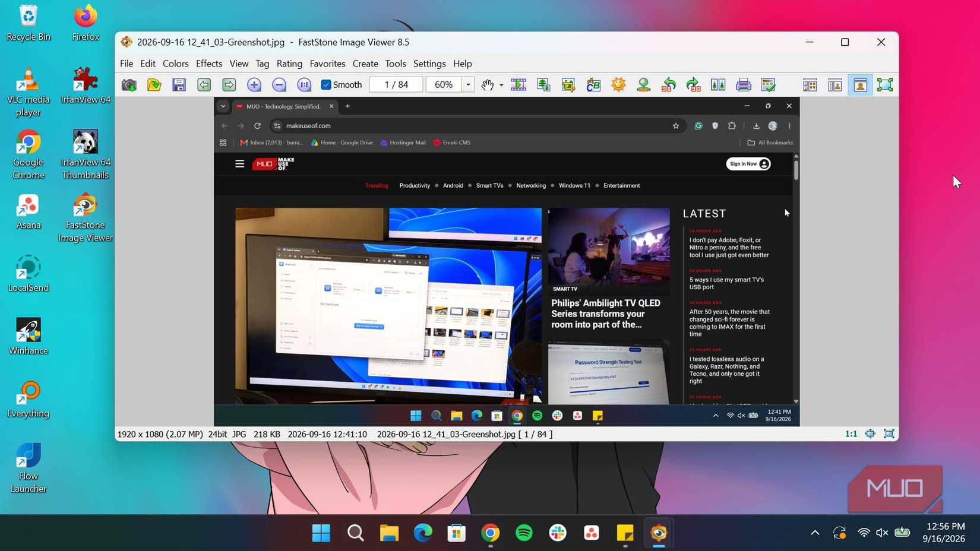Select Firefox desktop shortcut

[x=86, y=23]
